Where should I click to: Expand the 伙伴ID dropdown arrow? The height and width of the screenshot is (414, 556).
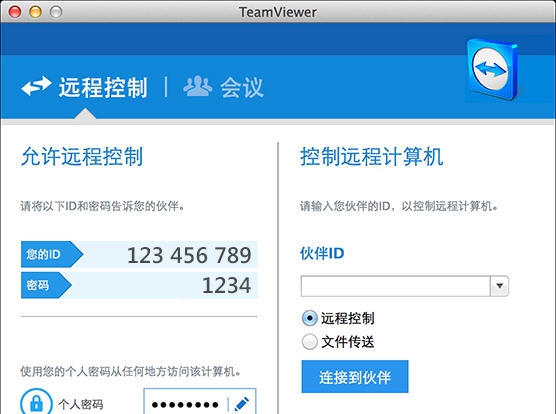pos(500,286)
